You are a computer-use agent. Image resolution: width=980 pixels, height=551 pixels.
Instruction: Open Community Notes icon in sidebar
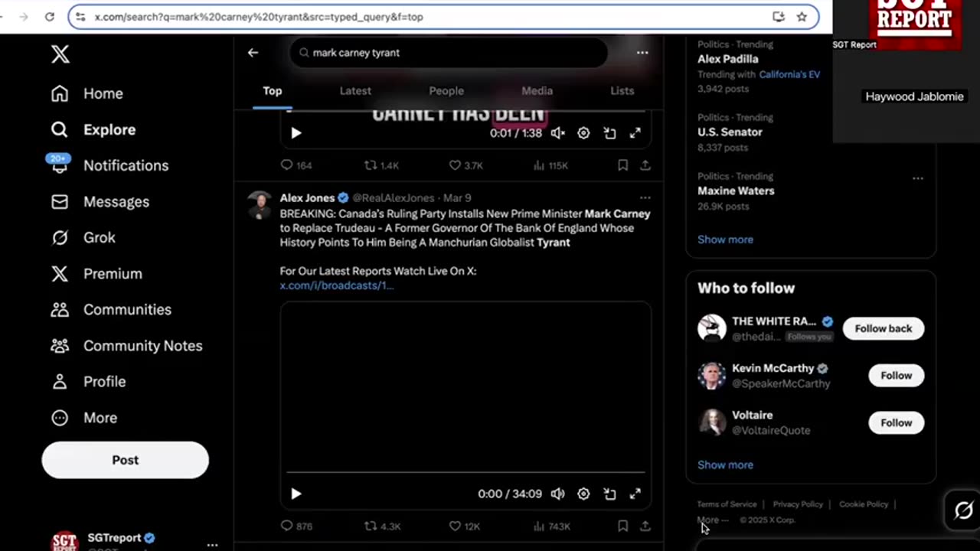[x=60, y=345]
